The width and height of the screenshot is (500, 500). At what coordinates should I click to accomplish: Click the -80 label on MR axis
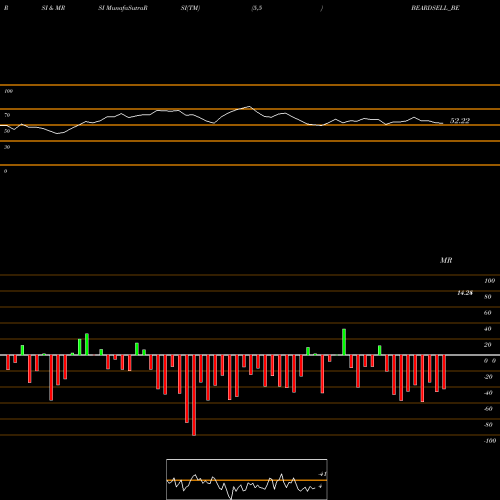coord(488,425)
